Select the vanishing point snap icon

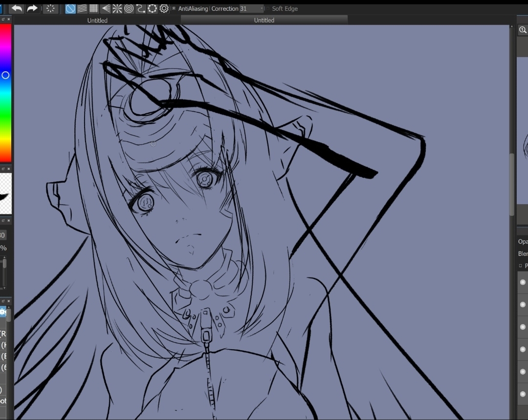coord(106,8)
